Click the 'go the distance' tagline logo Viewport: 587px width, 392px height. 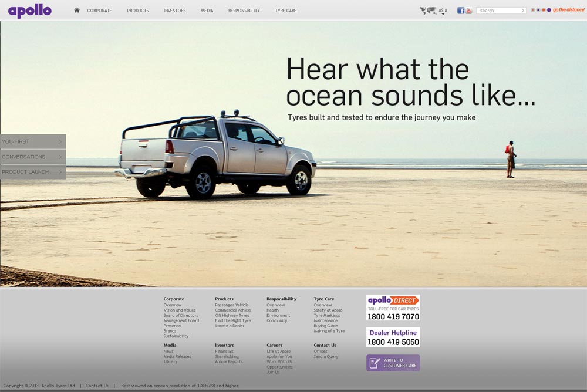[x=568, y=10]
